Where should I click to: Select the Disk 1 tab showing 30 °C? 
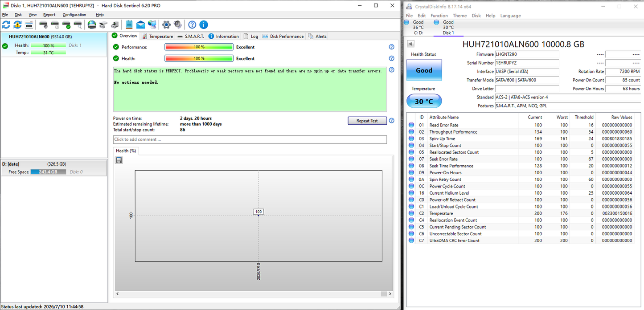click(x=448, y=27)
